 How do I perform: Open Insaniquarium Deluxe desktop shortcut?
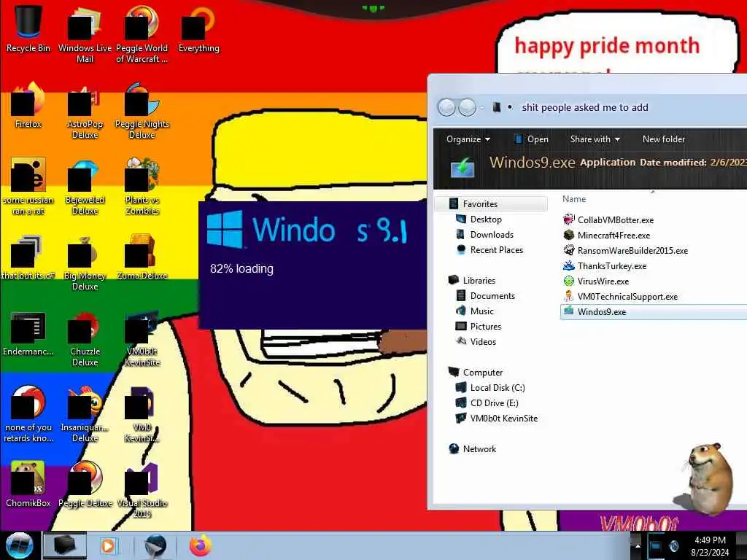click(x=85, y=414)
